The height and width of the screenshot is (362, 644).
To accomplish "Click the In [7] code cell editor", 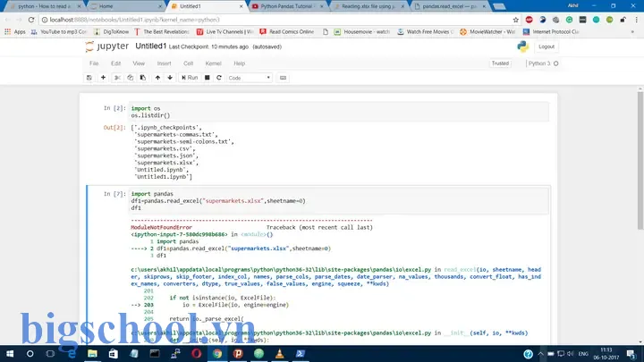I will coord(339,201).
